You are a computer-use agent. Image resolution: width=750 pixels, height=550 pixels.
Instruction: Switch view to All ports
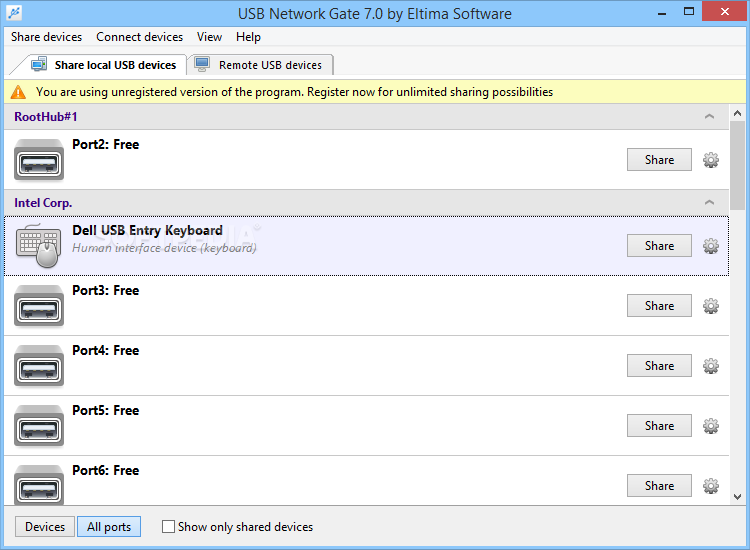[x=109, y=527]
